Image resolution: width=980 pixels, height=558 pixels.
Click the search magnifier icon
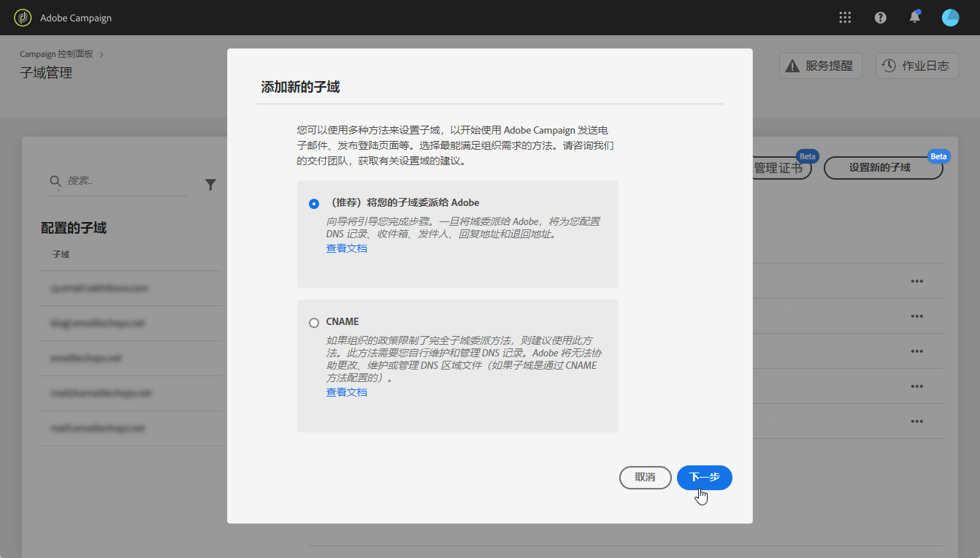[55, 180]
